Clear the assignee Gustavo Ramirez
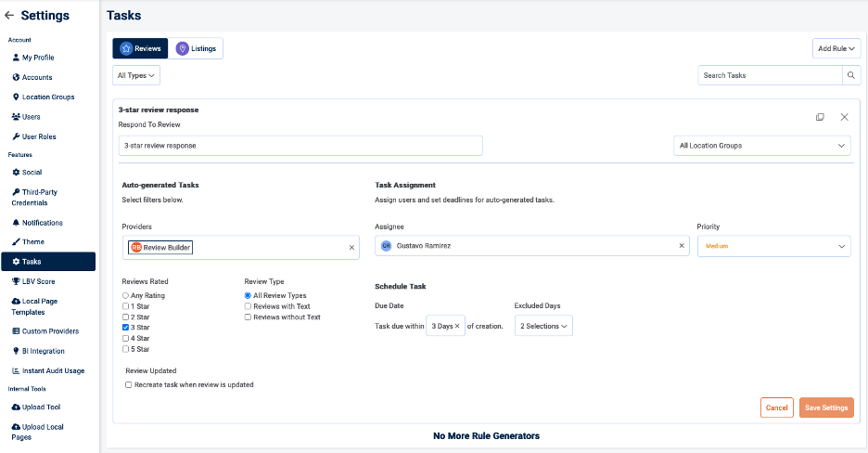 tap(682, 246)
